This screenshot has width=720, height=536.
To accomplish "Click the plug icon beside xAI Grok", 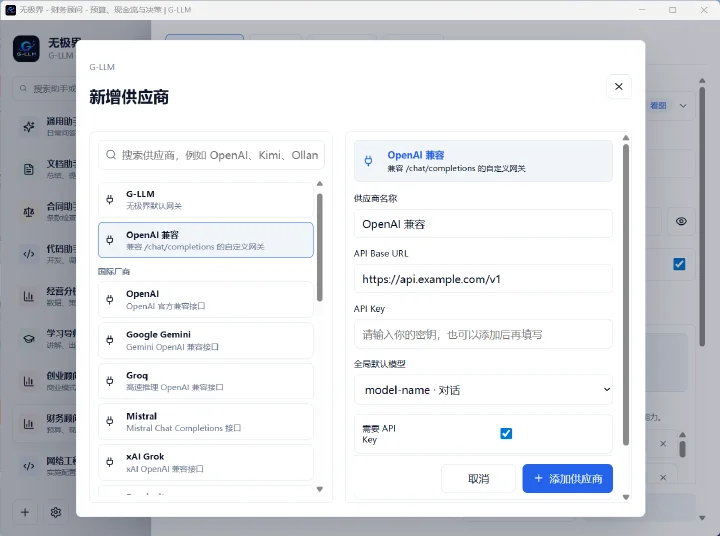I will coord(110,462).
